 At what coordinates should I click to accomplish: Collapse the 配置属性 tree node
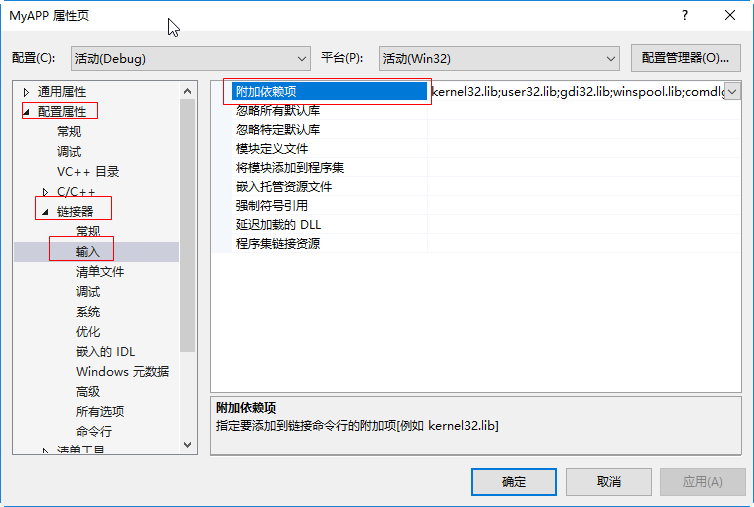pyautogui.click(x=26, y=112)
